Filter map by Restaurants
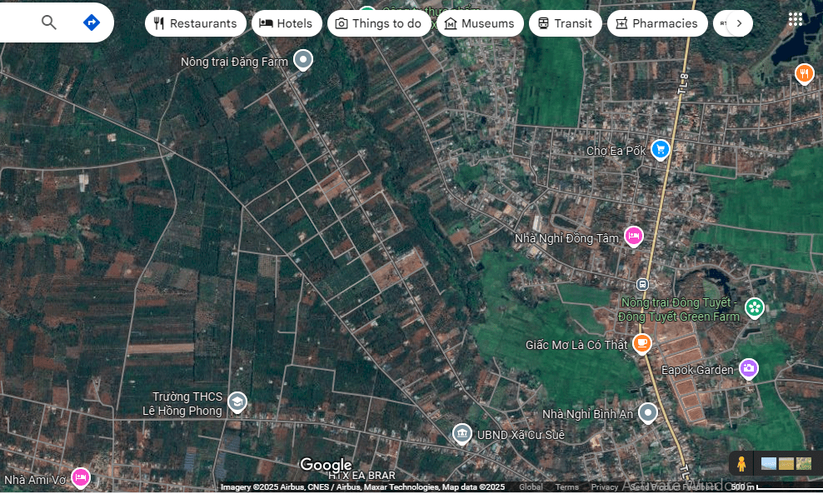Image resolution: width=823 pixels, height=504 pixels. (x=195, y=23)
